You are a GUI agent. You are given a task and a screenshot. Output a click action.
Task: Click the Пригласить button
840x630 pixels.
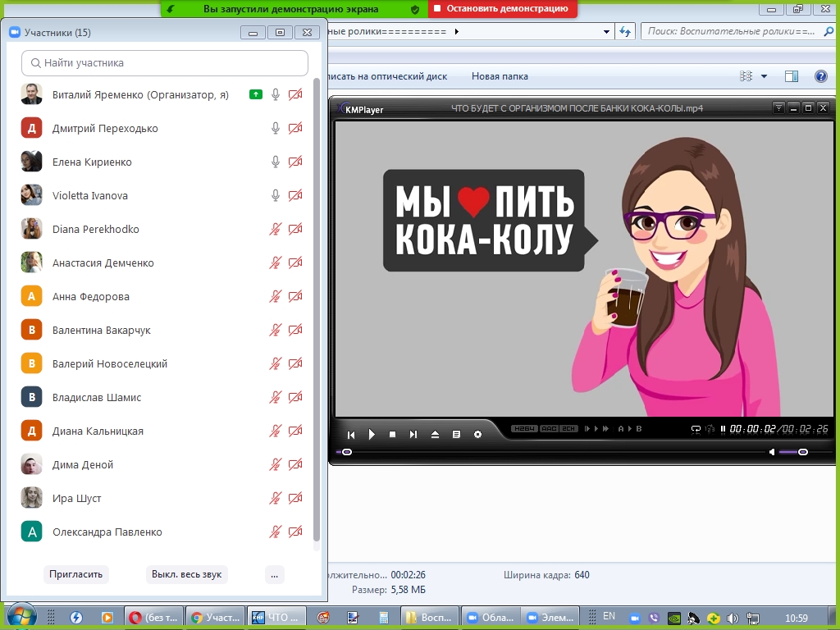(x=76, y=574)
